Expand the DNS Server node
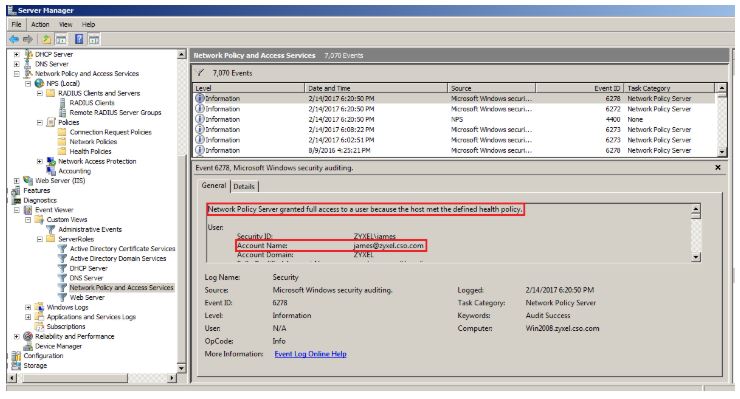This screenshot has width=740, height=399. (x=17, y=64)
